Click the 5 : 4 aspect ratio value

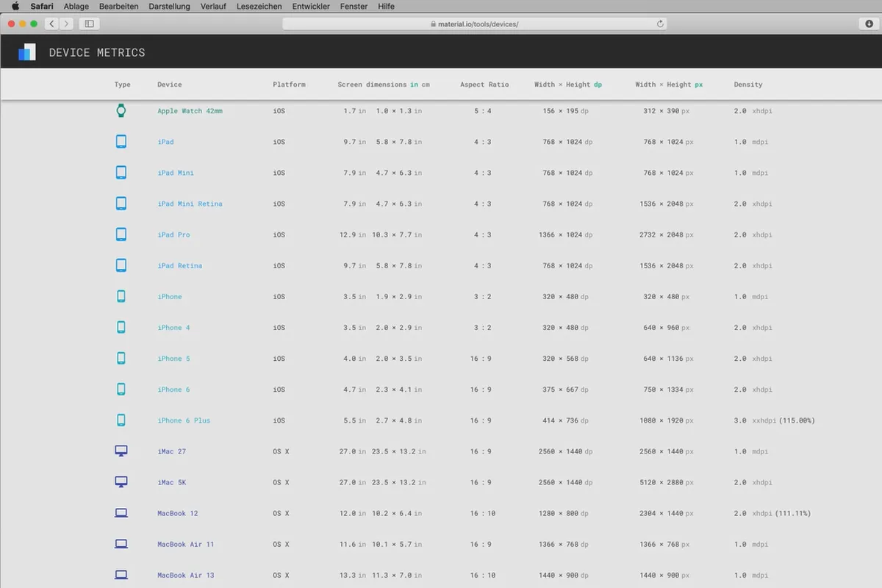[482, 111]
